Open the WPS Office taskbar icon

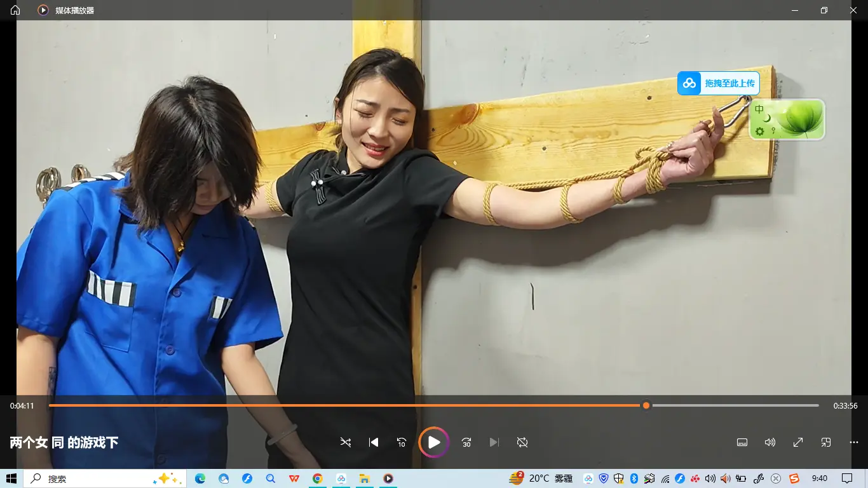(294, 478)
